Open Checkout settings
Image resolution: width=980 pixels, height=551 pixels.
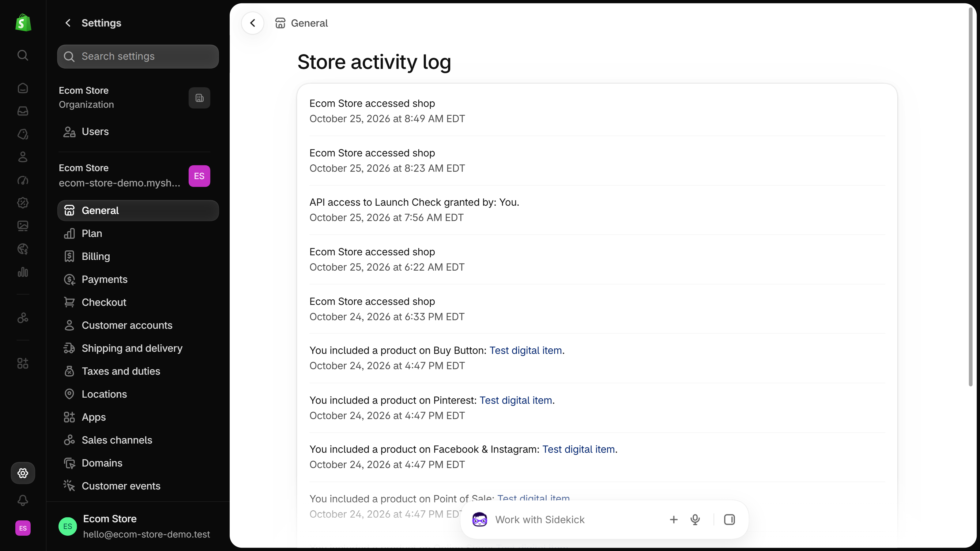(138, 302)
